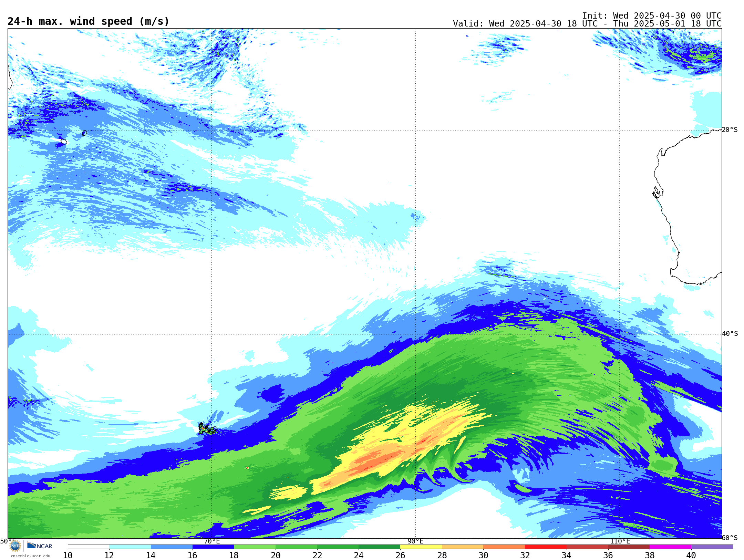Click the colorbar tick label 20
Screen dimensions: 744x560
[276, 555]
